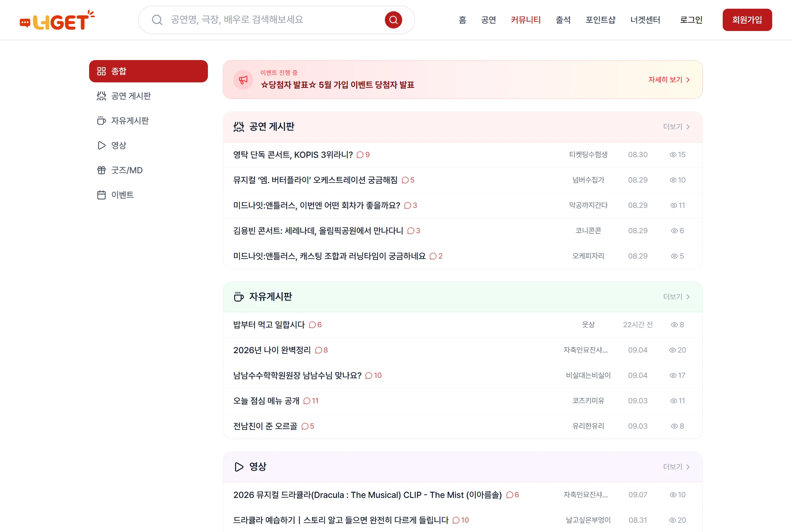Open event details via 자세히 보기
This screenshot has width=792, height=532.
pos(669,80)
